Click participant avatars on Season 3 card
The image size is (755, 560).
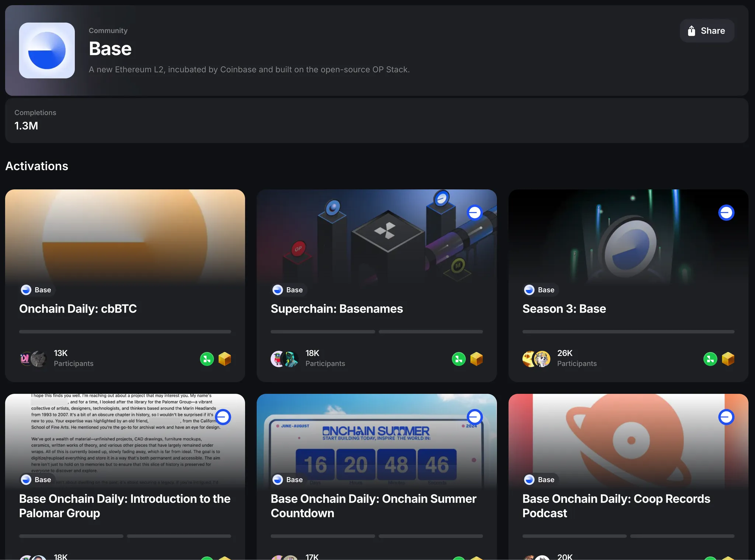536,359
